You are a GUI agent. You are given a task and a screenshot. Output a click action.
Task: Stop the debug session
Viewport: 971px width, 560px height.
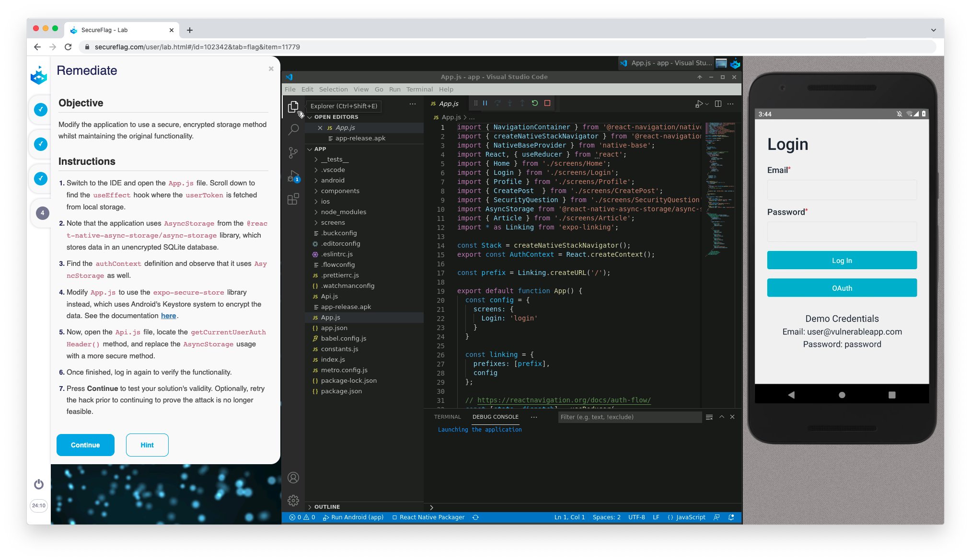547,103
